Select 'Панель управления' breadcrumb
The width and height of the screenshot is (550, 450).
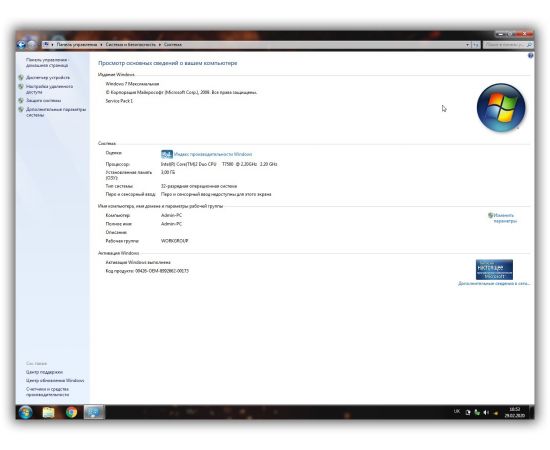(77, 45)
